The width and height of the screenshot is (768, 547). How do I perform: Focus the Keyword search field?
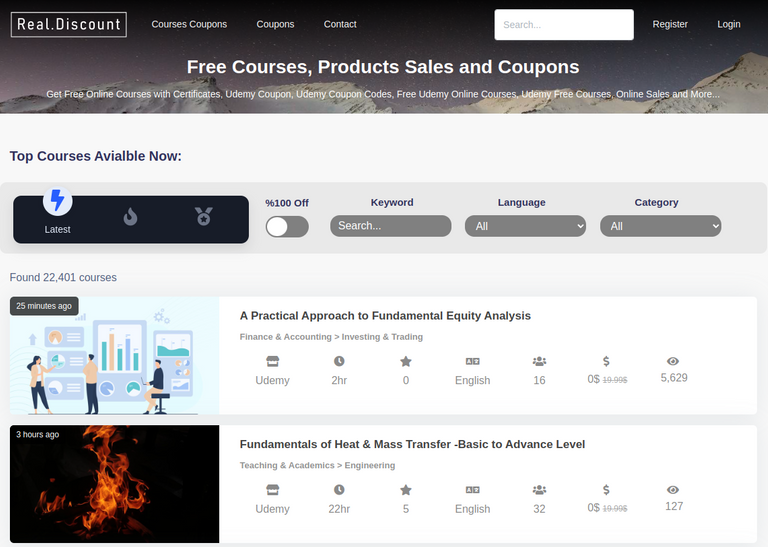click(x=390, y=226)
